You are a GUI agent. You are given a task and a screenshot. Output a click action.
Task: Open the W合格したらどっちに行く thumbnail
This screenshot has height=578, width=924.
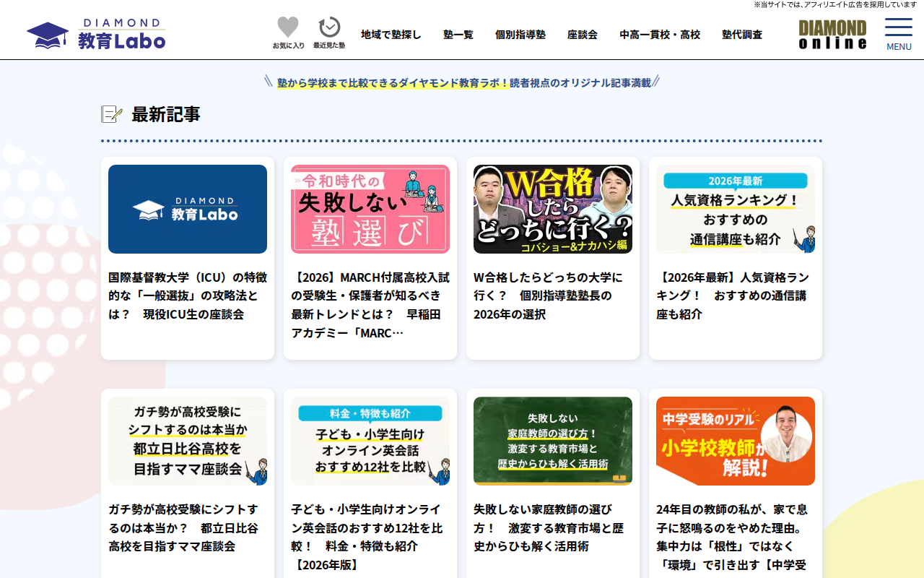[553, 209]
